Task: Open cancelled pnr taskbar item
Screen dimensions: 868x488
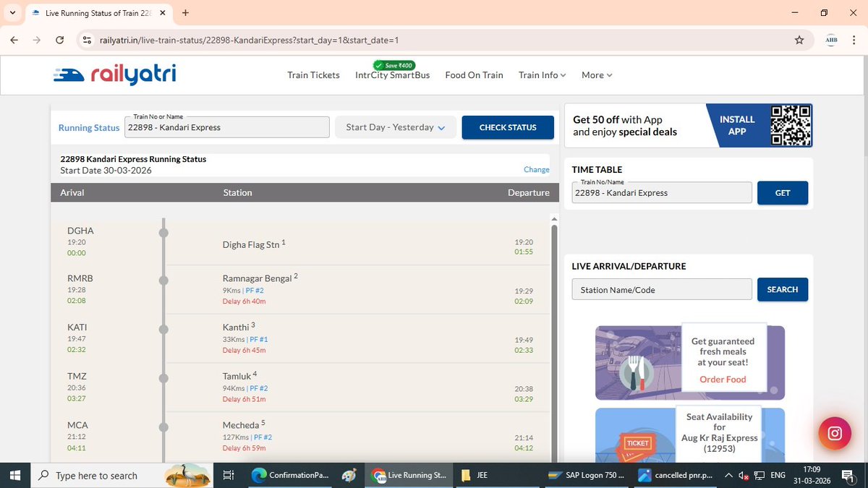Action: point(676,476)
